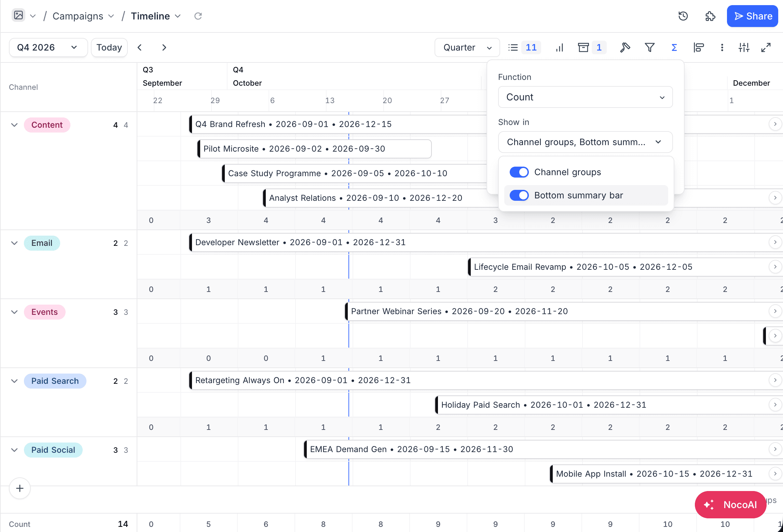Open the bar alignment icon
The image size is (783, 532).
[699, 47]
